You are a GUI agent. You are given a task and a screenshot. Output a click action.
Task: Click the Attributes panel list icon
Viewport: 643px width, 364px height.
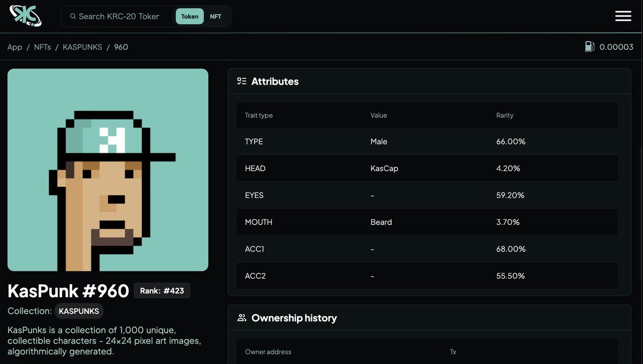pyautogui.click(x=242, y=81)
